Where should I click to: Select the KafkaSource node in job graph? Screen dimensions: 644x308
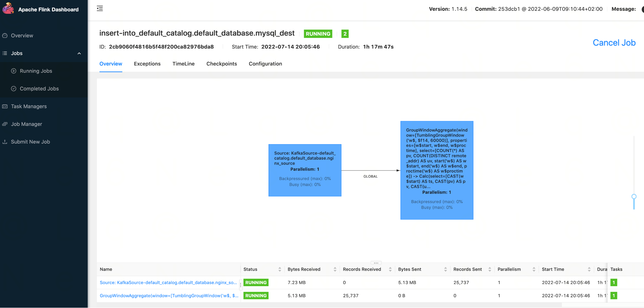point(305,170)
